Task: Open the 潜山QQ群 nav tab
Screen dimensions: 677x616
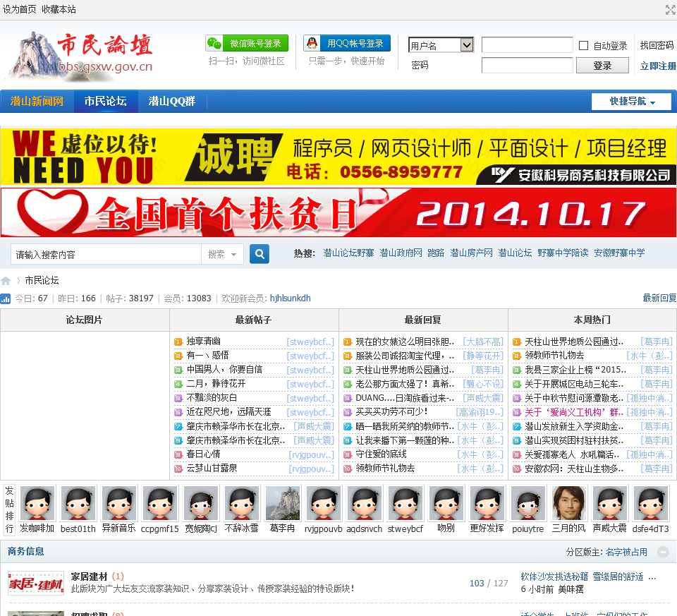Action: (x=172, y=101)
